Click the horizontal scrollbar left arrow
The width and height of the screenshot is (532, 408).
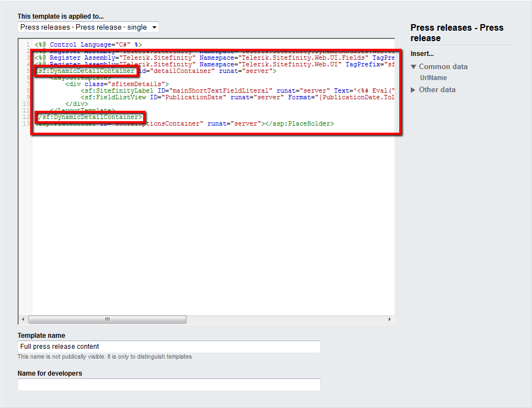point(23,319)
